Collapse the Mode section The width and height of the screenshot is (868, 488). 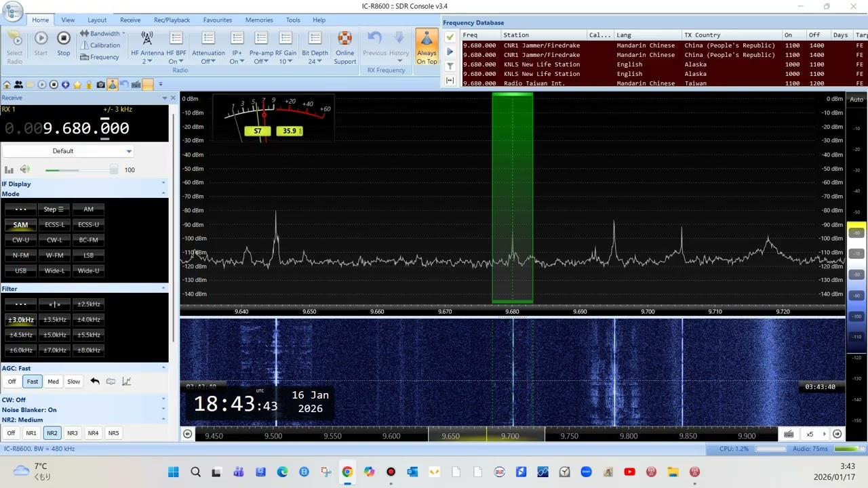point(163,194)
